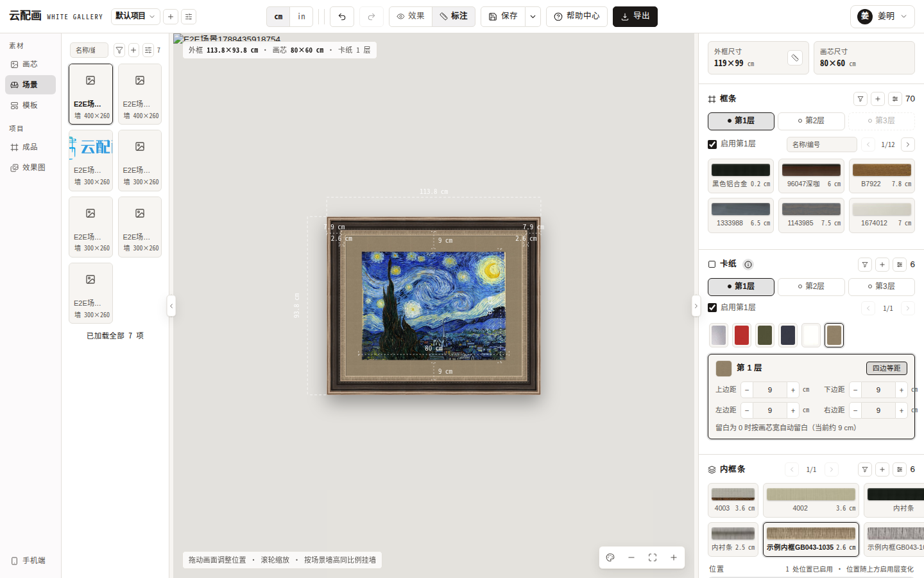Increase 右边距 margin value

coord(902,410)
